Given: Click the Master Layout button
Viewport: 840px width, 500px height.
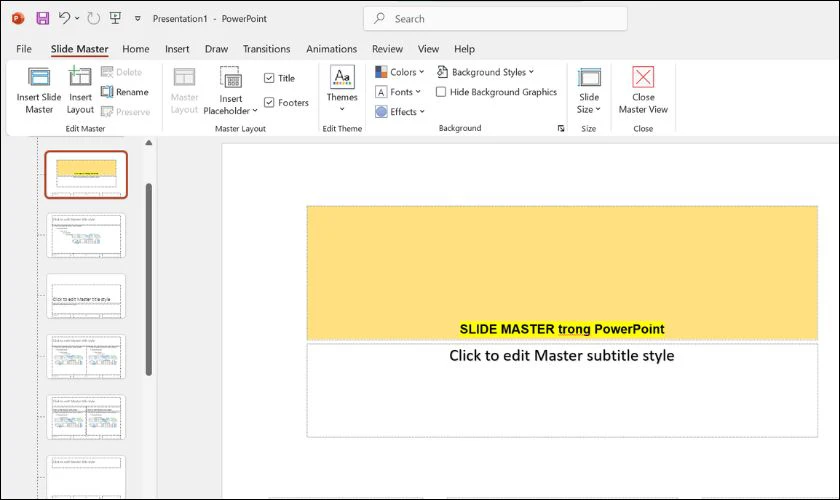Looking at the screenshot, I should click(184, 91).
